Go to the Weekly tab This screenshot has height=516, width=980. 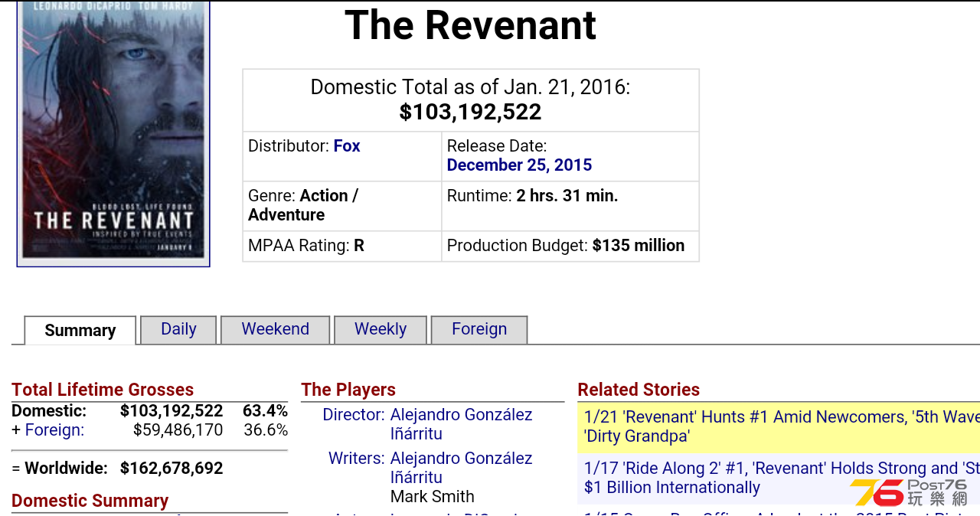click(x=381, y=329)
